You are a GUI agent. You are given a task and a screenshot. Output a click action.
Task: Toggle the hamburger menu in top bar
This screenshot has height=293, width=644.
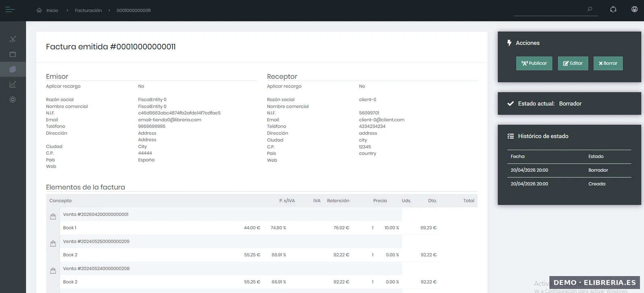10,10
